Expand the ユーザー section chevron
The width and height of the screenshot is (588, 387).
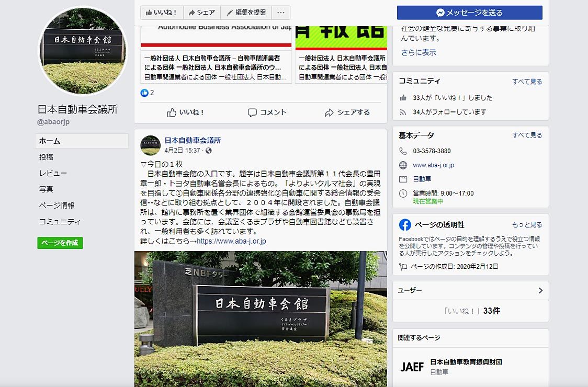540,290
